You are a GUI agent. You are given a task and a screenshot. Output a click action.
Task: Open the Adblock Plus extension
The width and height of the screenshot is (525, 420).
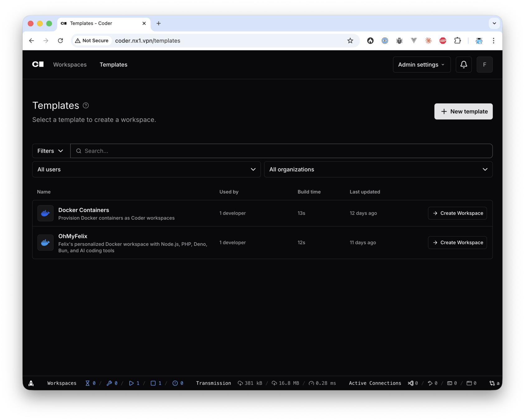pyautogui.click(x=443, y=40)
